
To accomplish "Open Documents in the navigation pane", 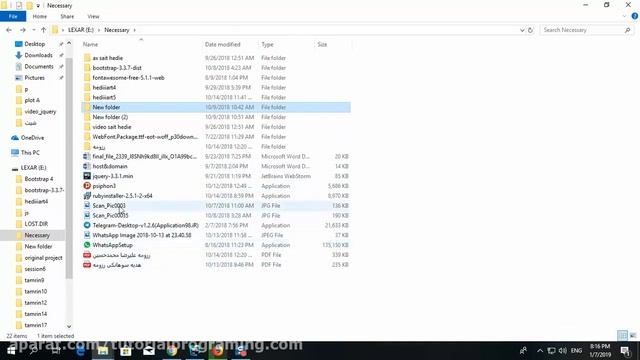I will tap(39, 66).
